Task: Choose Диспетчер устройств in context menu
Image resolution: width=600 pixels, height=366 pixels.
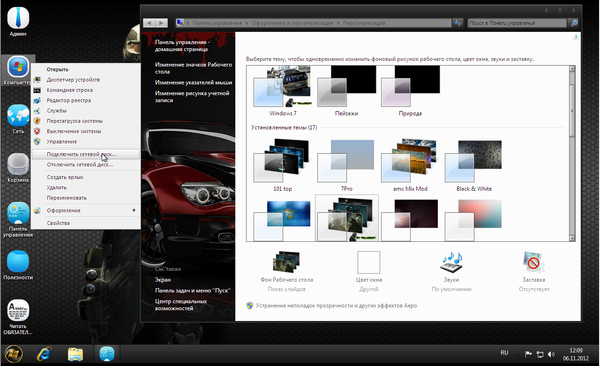Action: click(x=86, y=80)
